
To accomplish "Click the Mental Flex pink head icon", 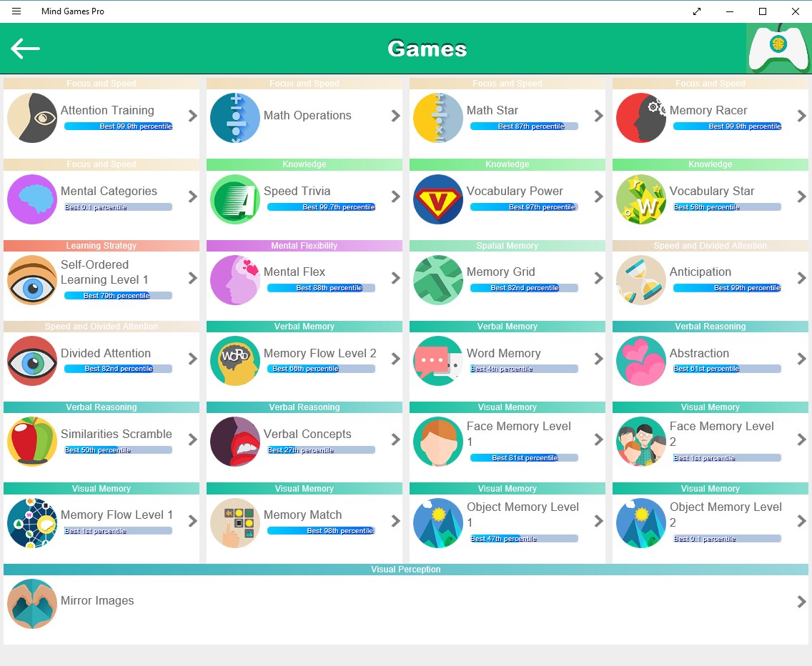I will click(x=235, y=279).
